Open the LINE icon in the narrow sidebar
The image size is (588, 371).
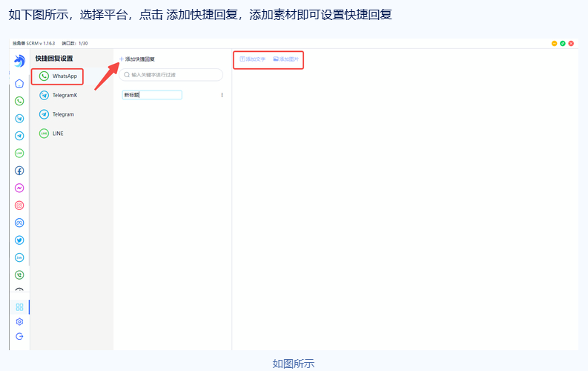point(19,153)
